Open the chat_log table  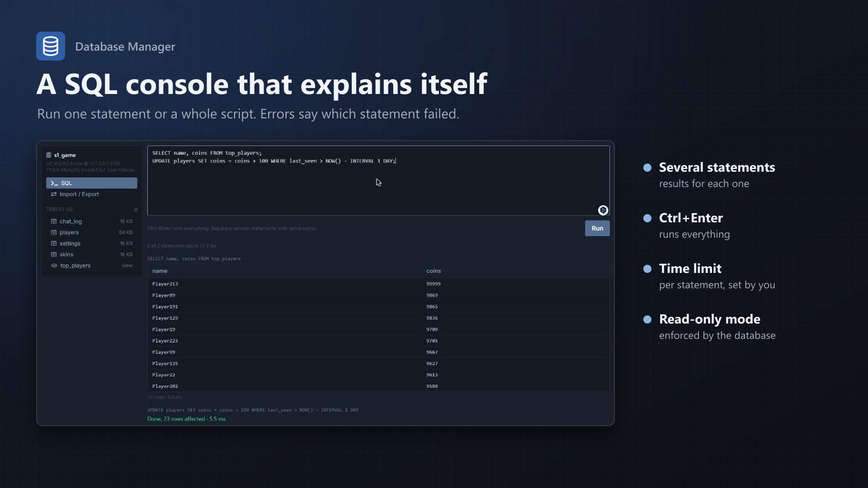tap(92, 221)
